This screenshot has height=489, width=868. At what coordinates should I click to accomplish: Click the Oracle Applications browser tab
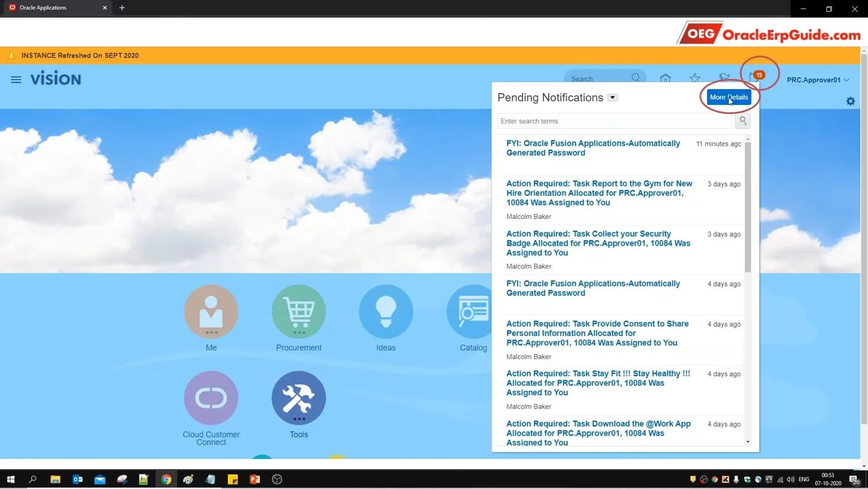pos(57,8)
